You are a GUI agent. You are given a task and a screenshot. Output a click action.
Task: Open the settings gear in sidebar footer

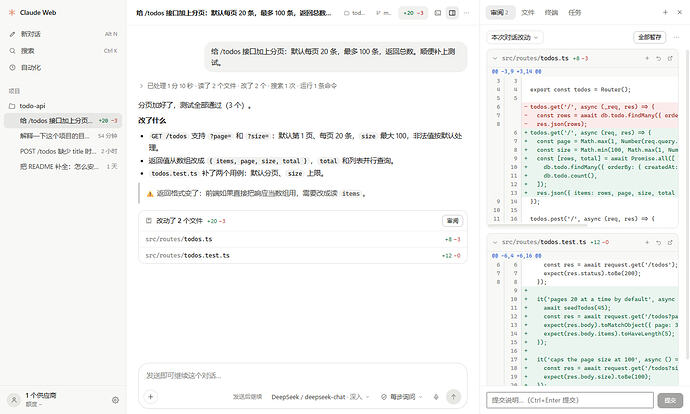click(115, 400)
